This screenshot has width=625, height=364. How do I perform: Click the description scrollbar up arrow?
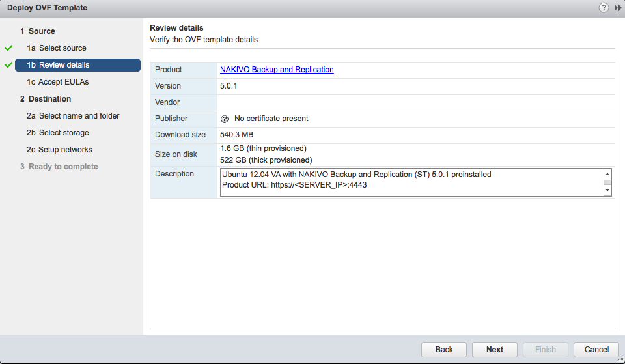pyautogui.click(x=607, y=175)
